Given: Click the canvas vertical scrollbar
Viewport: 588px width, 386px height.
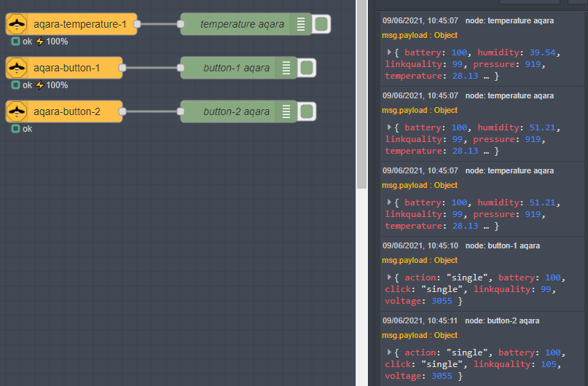Looking at the screenshot, I should point(361,95).
